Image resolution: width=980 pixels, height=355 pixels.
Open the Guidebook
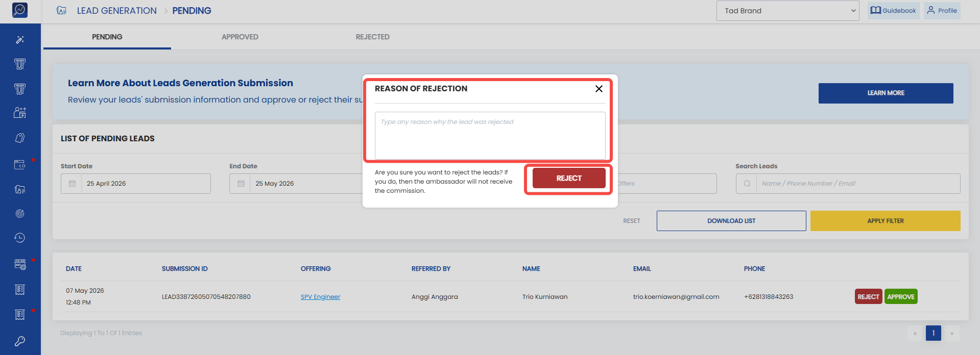[x=893, y=11]
